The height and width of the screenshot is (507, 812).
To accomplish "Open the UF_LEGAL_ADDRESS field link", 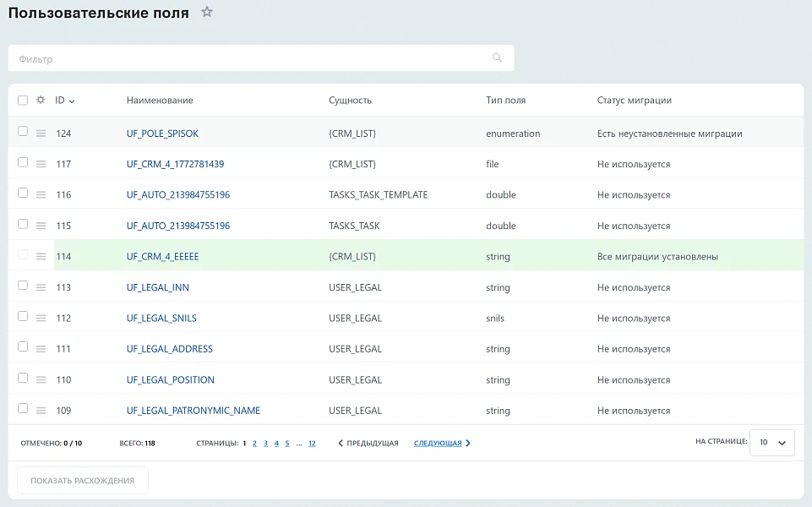I will click(x=169, y=349).
